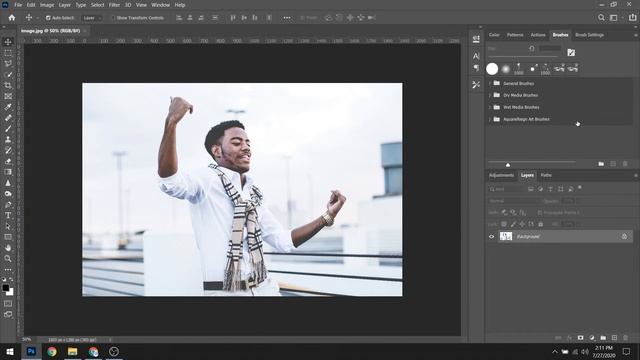The width and height of the screenshot is (640, 360).
Task: Toggle Quick Mask mode icon
Action: 8,304
